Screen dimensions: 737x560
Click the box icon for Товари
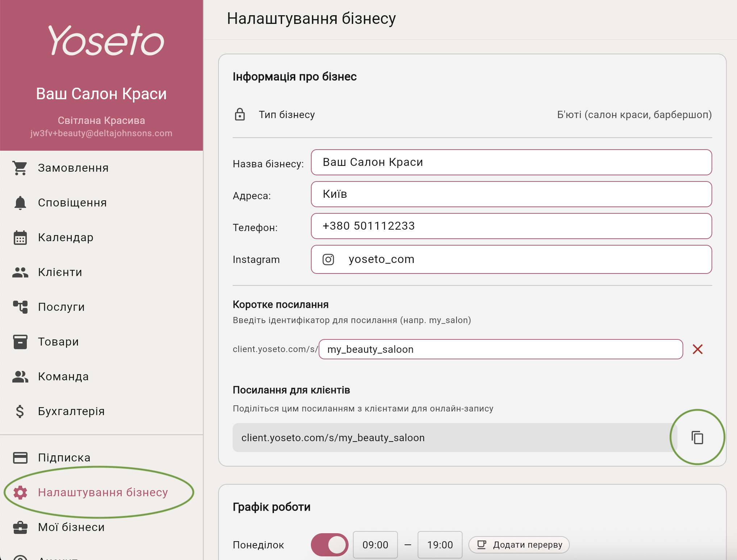click(x=20, y=342)
